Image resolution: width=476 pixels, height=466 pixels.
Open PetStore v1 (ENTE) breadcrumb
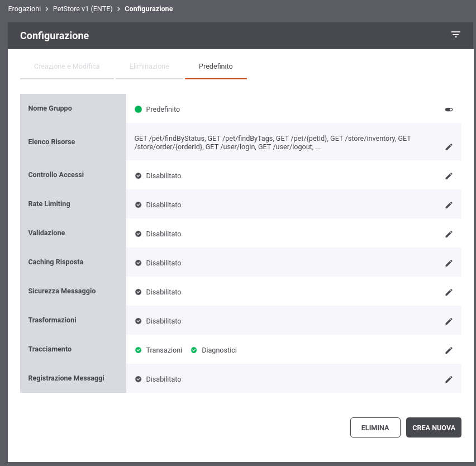coord(83,9)
